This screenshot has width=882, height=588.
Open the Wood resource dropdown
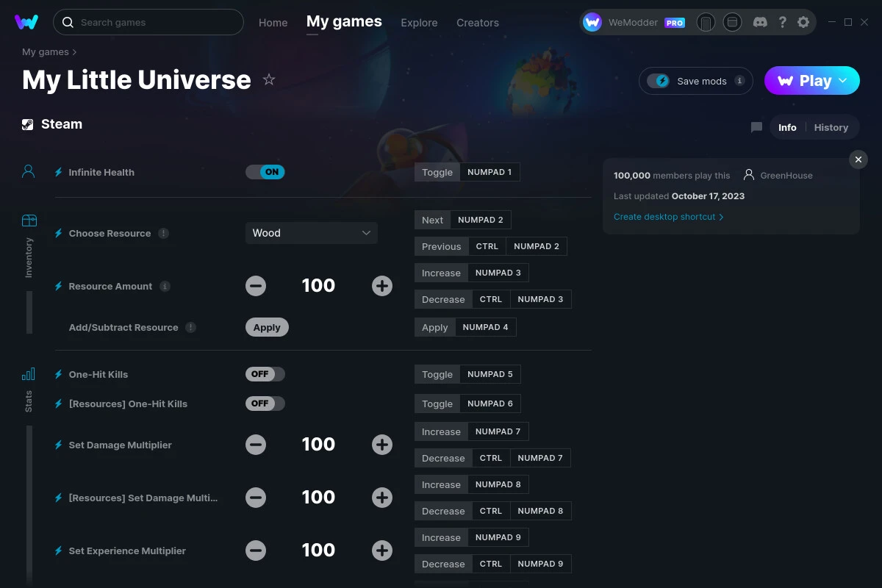tap(311, 233)
